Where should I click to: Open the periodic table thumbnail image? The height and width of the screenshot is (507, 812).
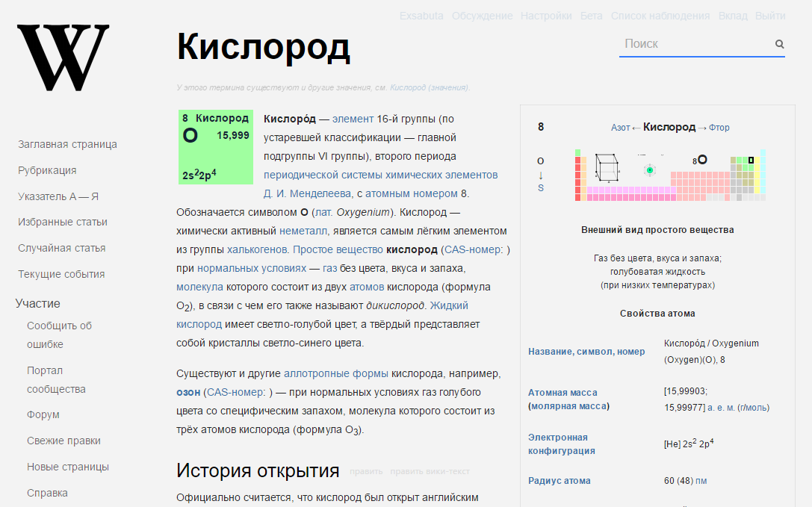coord(670,175)
